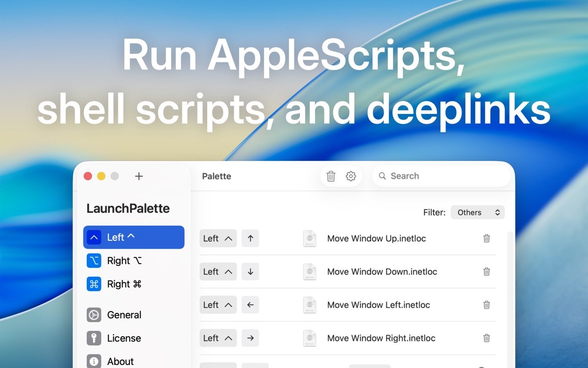588x368 pixels.
Task: Click the trash icon in the toolbar
Action: point(331,176)
